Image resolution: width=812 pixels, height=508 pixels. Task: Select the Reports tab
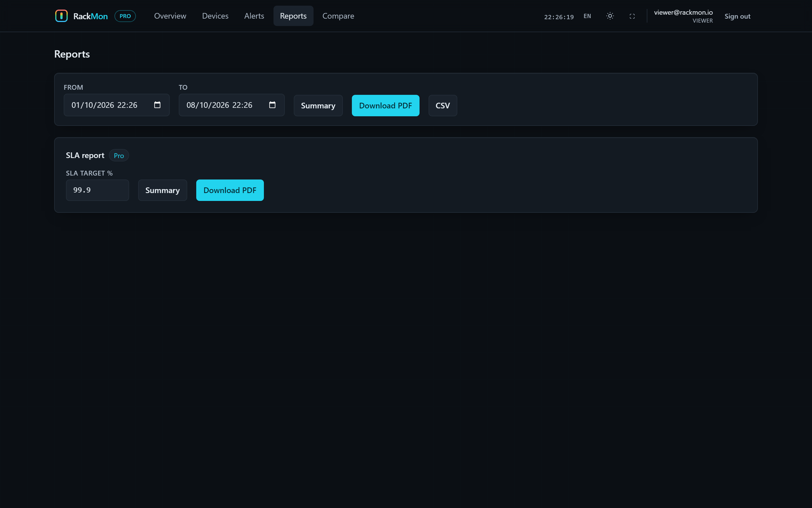293,16
